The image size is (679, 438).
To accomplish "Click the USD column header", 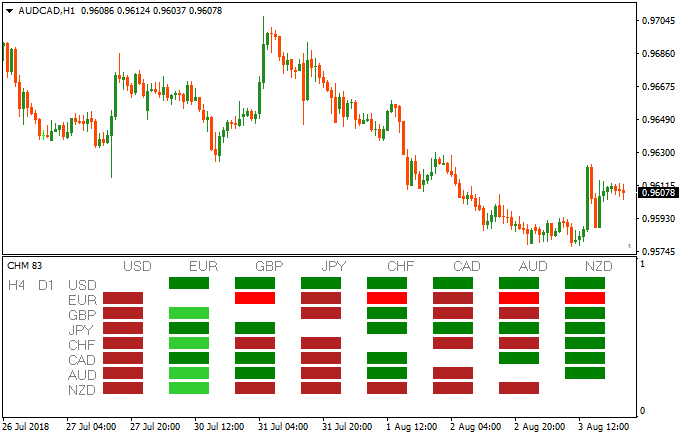I will click(x=137, y=266).
